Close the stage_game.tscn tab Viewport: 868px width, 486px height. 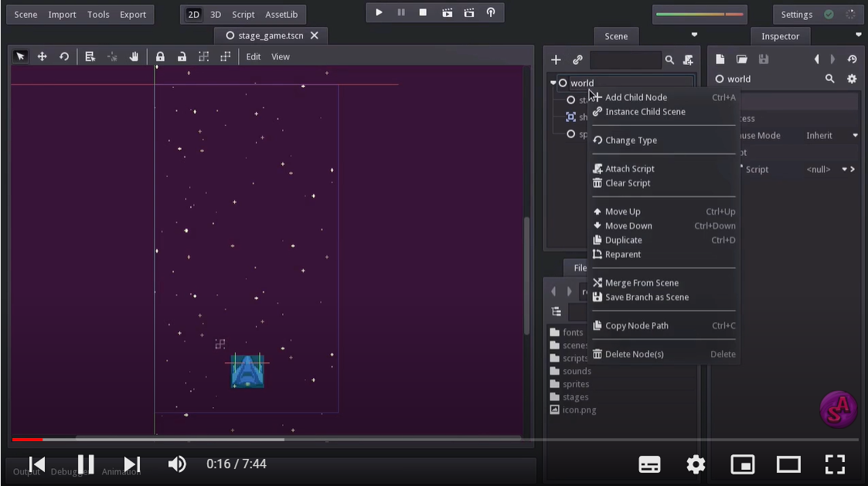[x=315, y=36]
